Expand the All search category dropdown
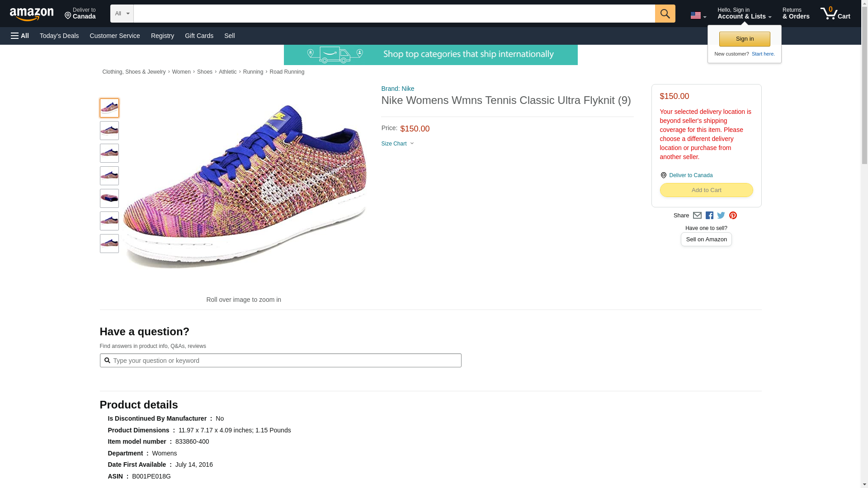 [122, 14]
